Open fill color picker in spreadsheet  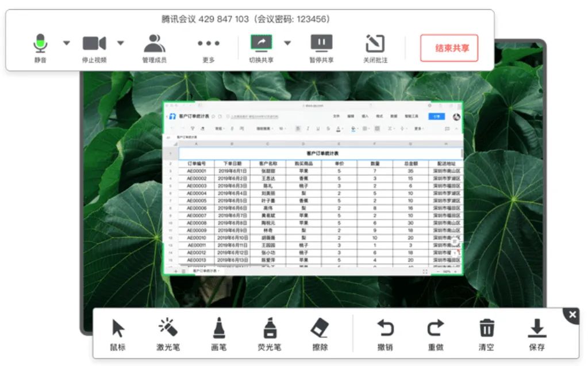(x=353, y=129)
